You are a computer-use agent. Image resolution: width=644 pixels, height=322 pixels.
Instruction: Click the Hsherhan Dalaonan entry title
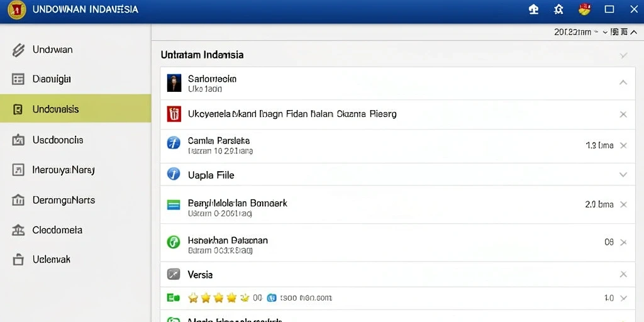point(228,240)
